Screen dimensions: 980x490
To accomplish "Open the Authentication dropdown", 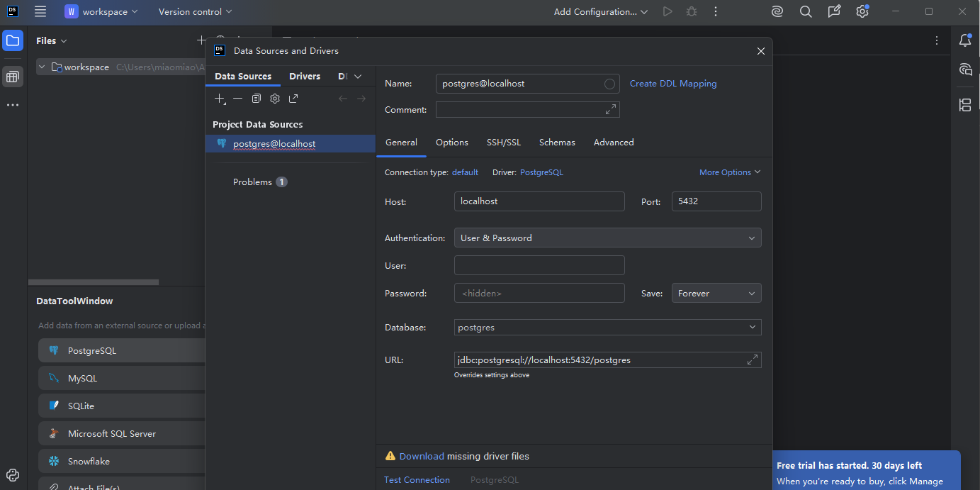I will (607, 238).
